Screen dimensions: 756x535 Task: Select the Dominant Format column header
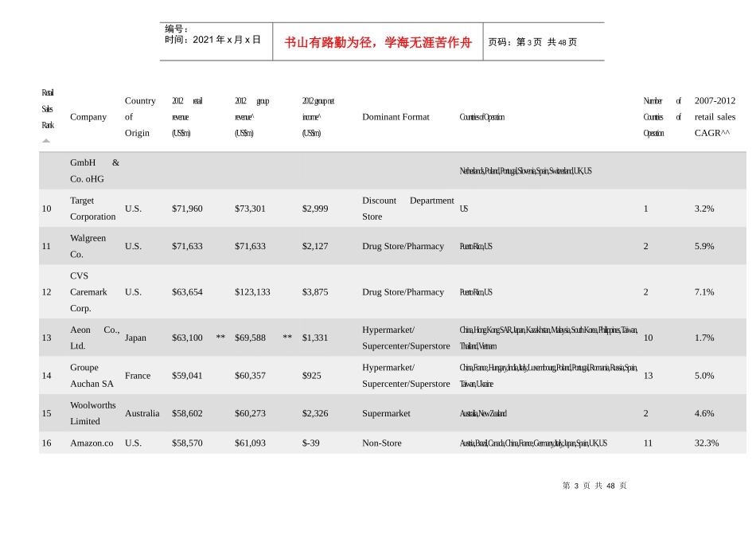(396, 117)
